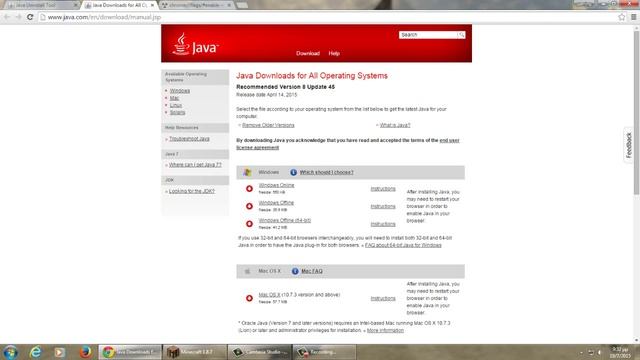Open Instructions for Windows Offline
The height and width of the screenshot is (360, 640).
[383, 207]
